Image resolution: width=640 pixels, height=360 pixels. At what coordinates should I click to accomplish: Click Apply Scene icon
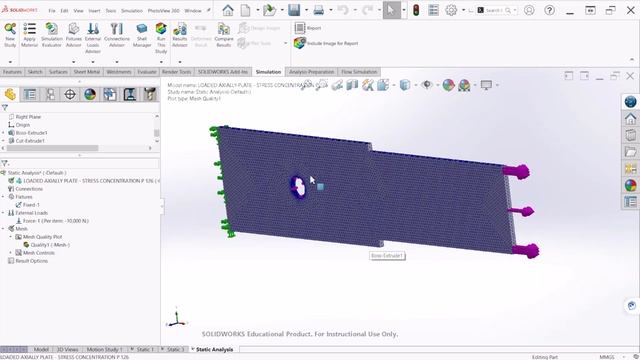[464, 85]
